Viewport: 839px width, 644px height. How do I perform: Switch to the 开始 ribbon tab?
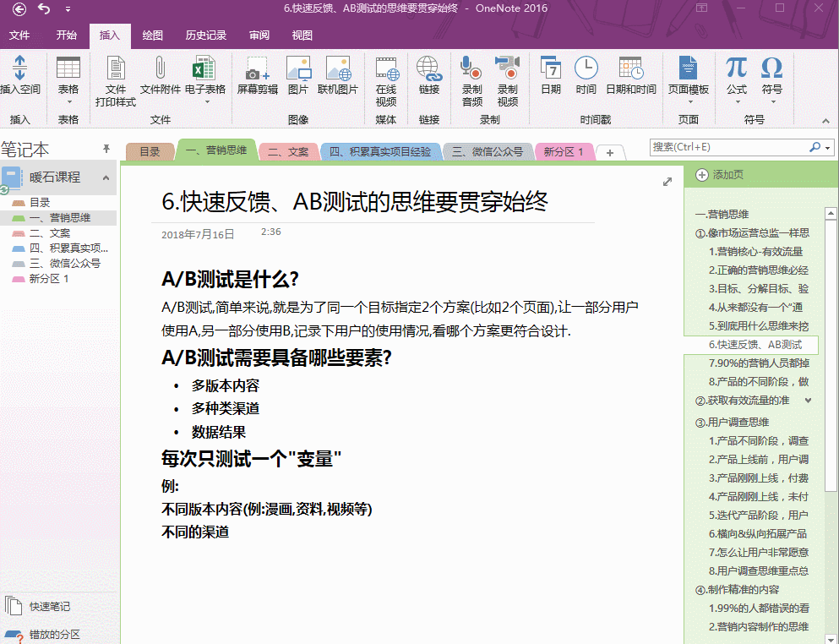click(67, 35)
